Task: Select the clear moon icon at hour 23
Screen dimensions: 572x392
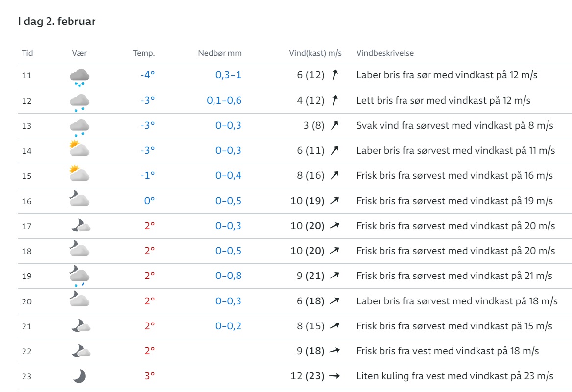Action: 79,376
